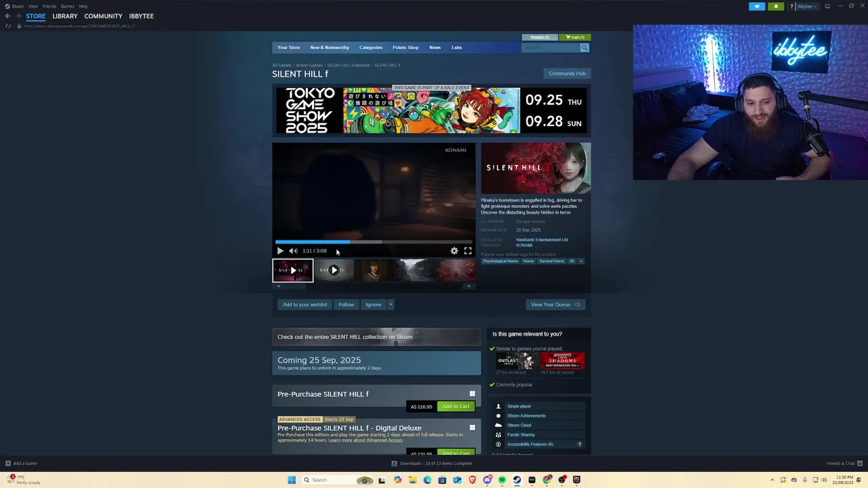The height and width of the screenshot is (488, 868).
Task: Open the Steam Achievements feature link
Action: [526, 415]
